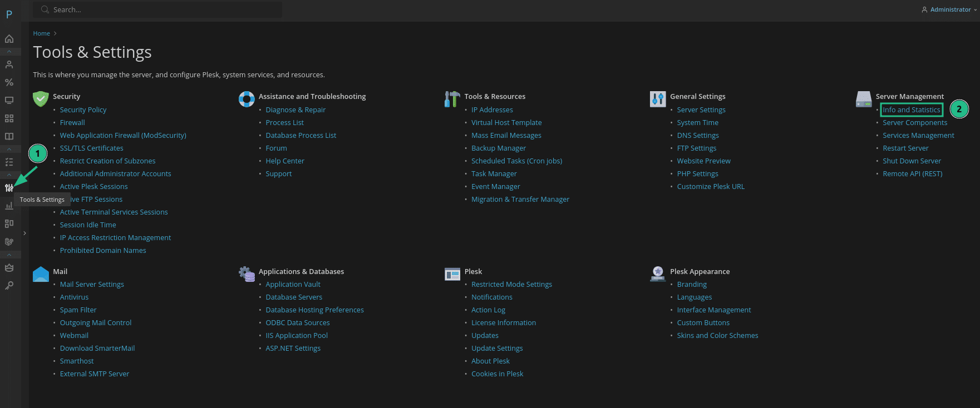Open PHP Settings
Viewport: 980px width, 408px height.
click(697, 174)
